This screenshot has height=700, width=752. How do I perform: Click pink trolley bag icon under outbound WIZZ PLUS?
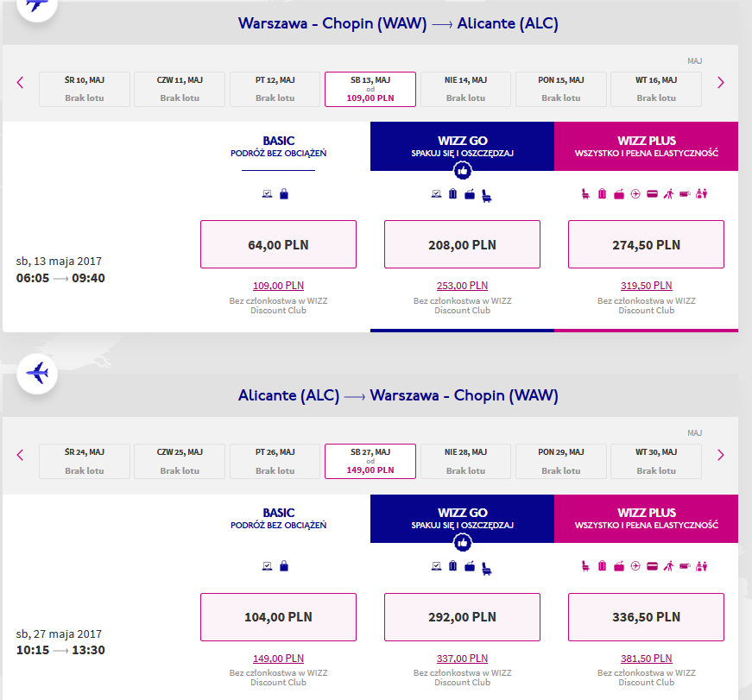(619, 193)
